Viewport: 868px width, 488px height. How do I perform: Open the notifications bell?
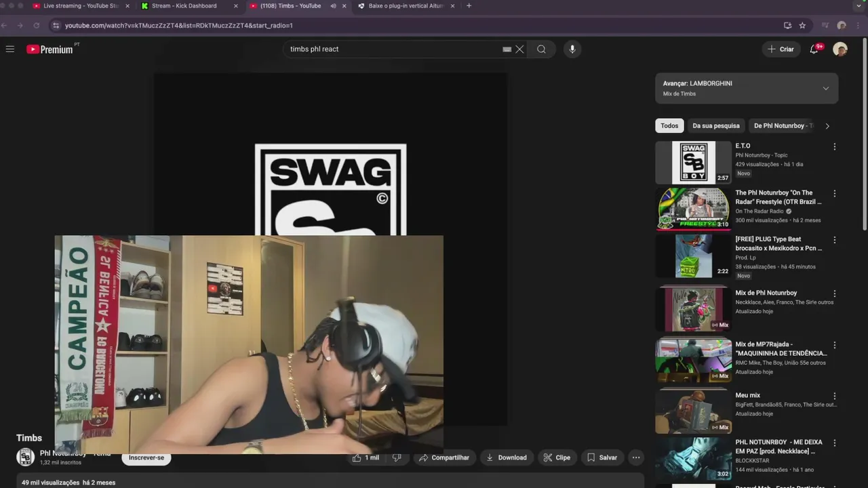click(815, 49)
